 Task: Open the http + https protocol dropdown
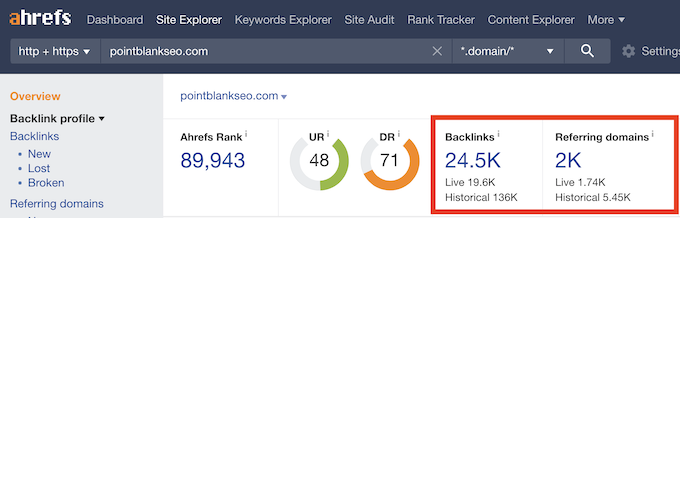(x=55, y=51)
